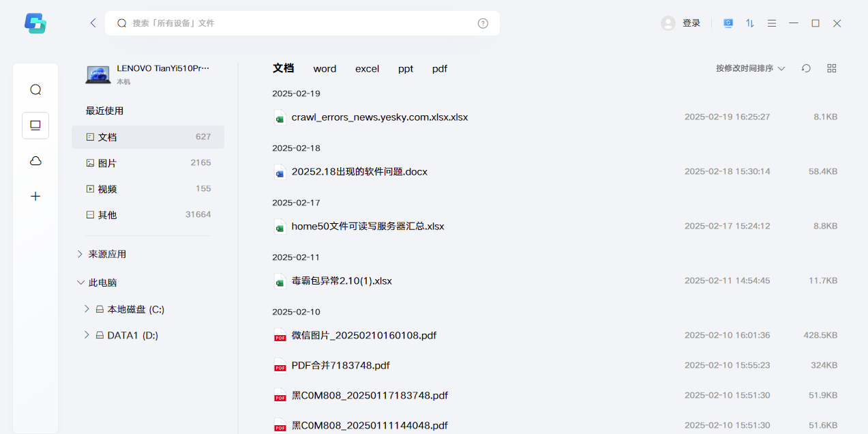Switch to the word filter tab

[x=325, y=68]
